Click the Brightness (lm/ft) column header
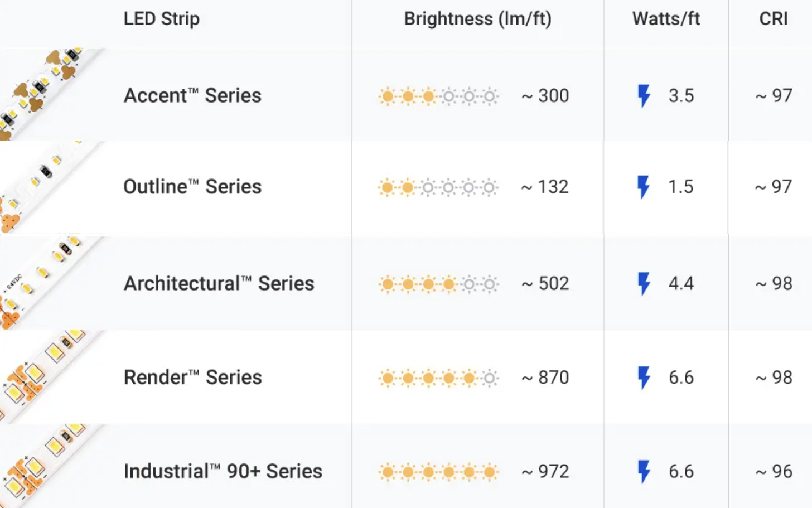 (478, 19)
